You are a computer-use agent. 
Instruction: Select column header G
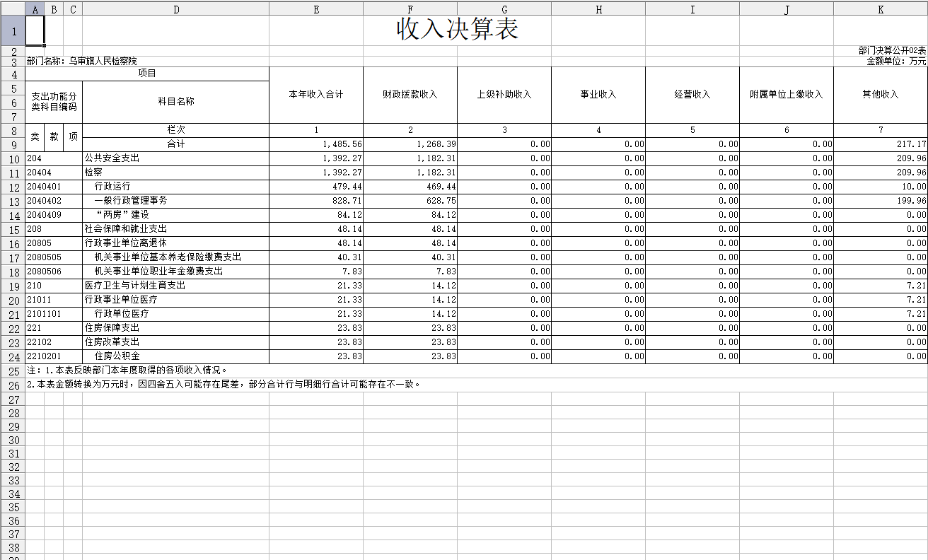pos(504,9)
